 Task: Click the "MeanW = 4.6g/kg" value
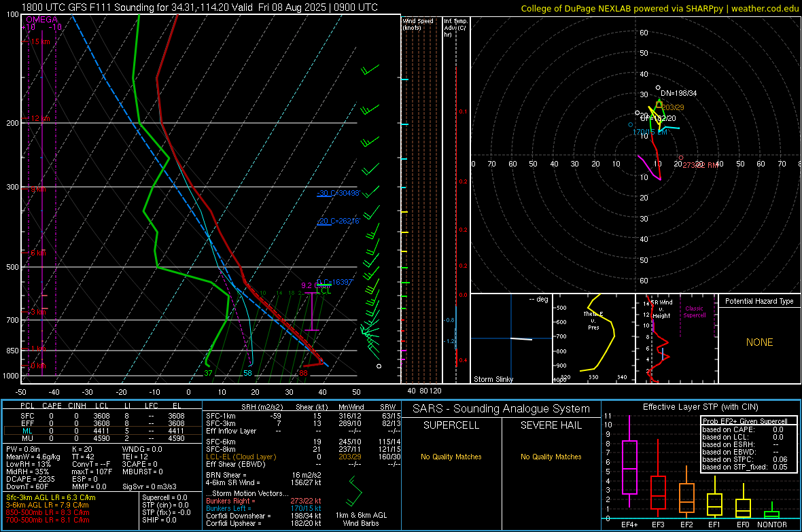[33, 457]
